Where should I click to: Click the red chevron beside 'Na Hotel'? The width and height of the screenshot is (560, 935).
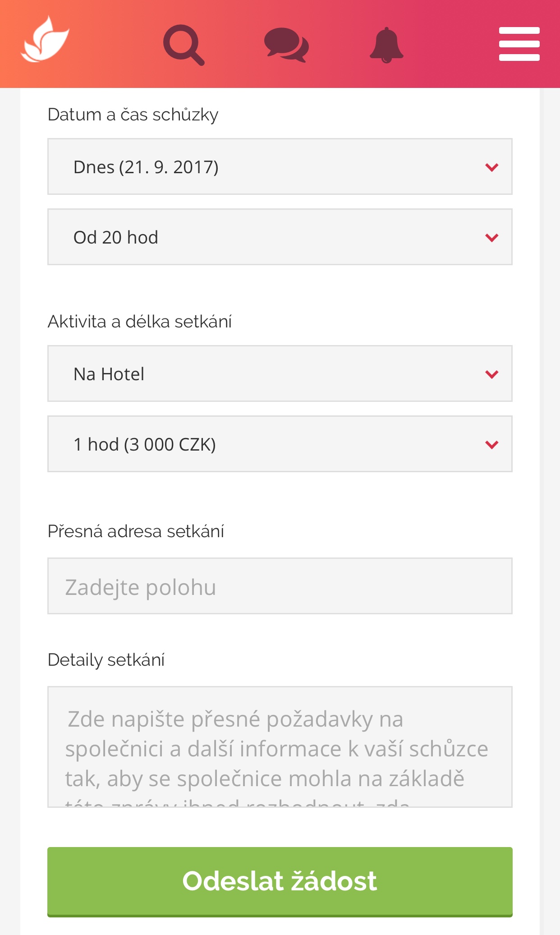(491, 374)
